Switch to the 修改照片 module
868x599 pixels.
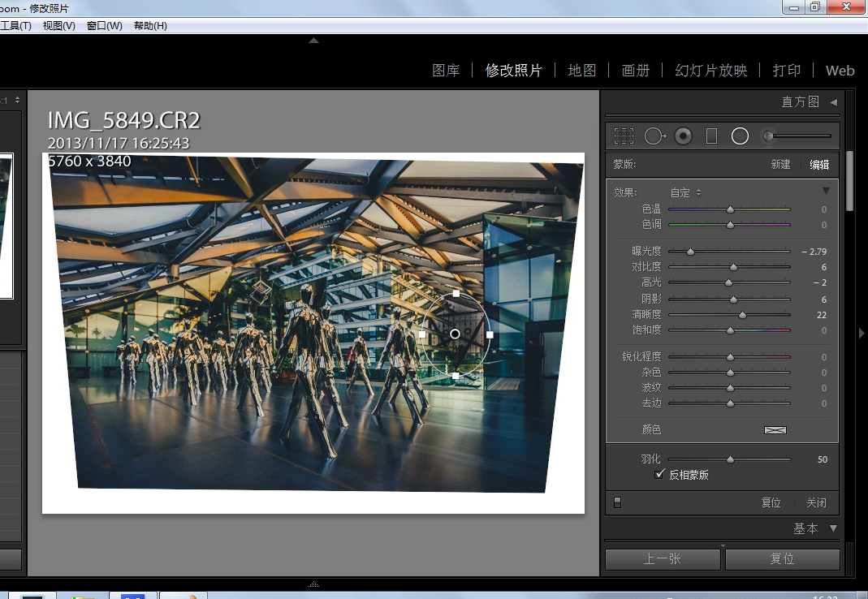click(514, 71)
